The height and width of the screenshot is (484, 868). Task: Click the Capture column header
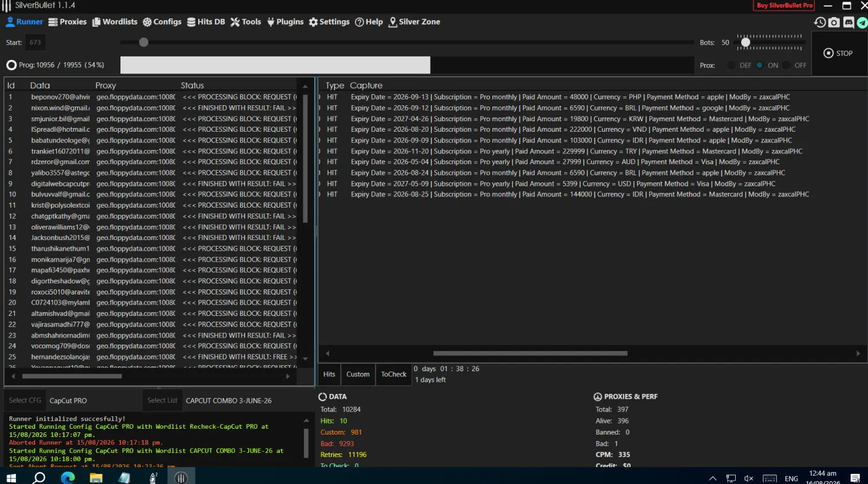(x=366, y=86)
